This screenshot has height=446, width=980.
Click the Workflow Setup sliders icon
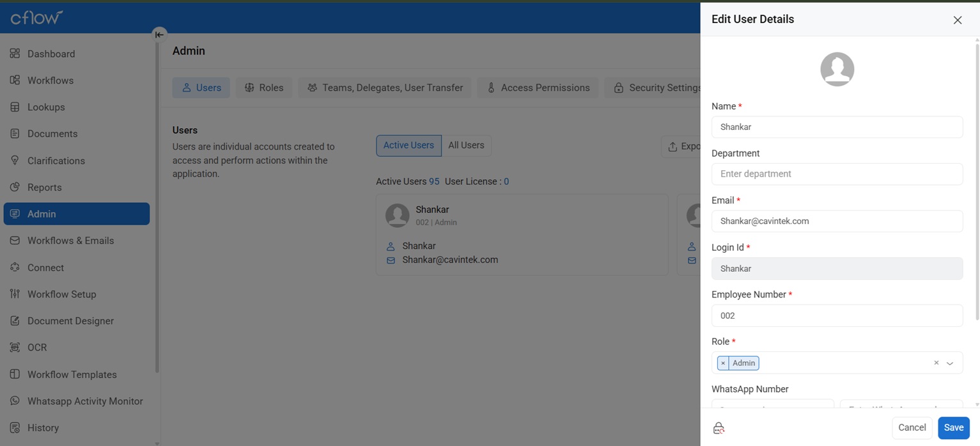[x=15, y=294]
